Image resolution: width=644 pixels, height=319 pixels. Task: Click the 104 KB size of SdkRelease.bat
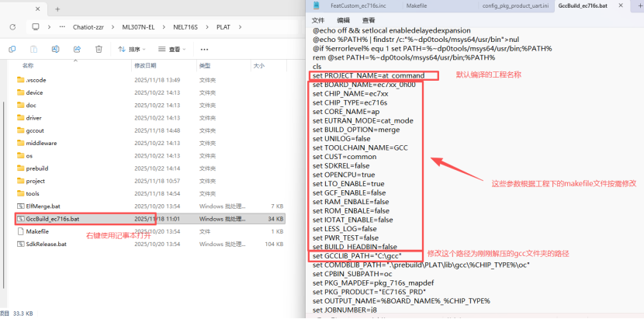tap(275, 244)
